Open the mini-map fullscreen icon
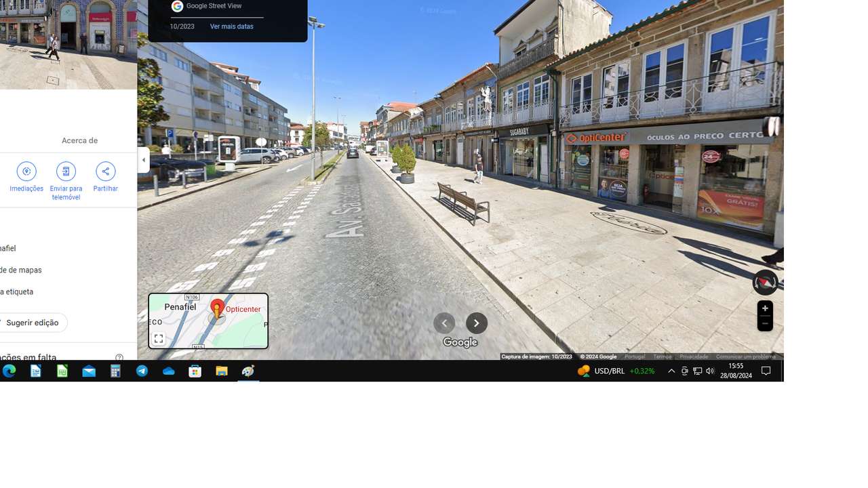 [159, 338]
